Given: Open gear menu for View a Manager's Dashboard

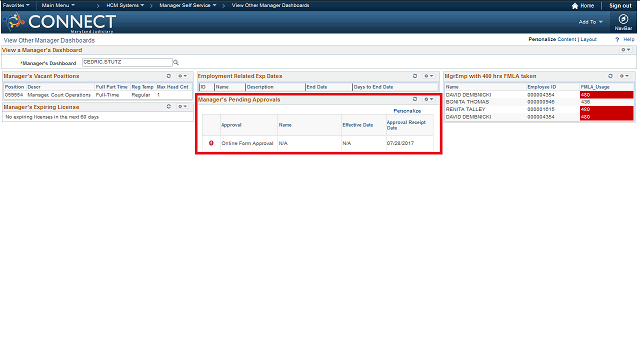Looking at the screenshot, I should point(626,50).
